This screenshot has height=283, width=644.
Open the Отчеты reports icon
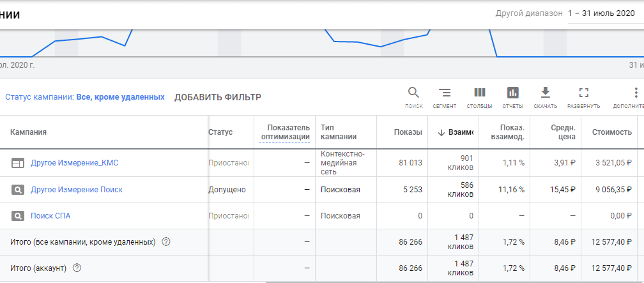512,93
